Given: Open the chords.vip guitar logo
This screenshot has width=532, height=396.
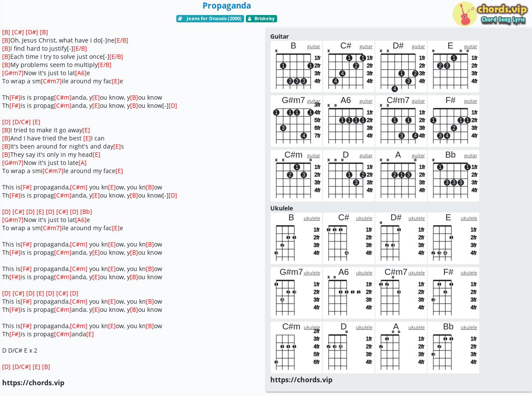Looking at the screenshot, I should point(490,14).
